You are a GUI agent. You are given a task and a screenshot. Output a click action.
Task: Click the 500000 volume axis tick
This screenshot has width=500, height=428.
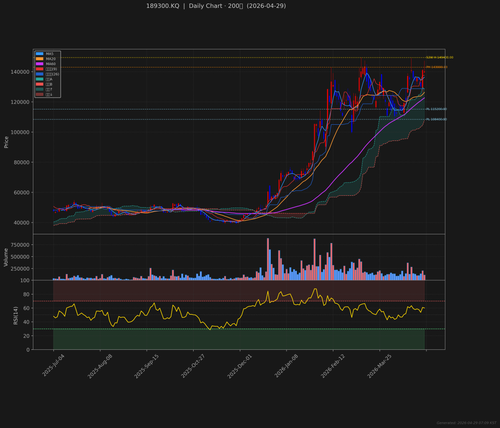pyautogui.click(x=20, y=257)
